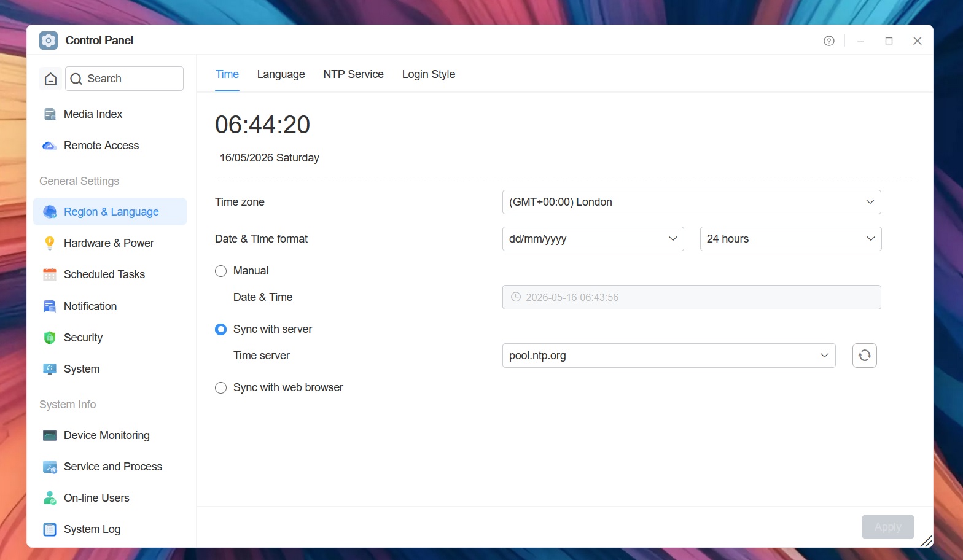Switch to the Language tab
Viewport: 963px width, 560px height.
coord(281,74)
